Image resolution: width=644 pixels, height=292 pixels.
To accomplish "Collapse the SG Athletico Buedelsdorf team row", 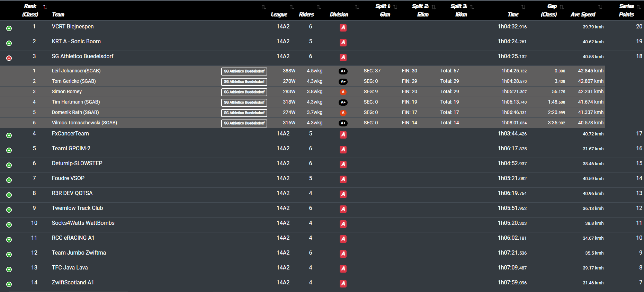I will pyautogui.click(x=9, y=58).
